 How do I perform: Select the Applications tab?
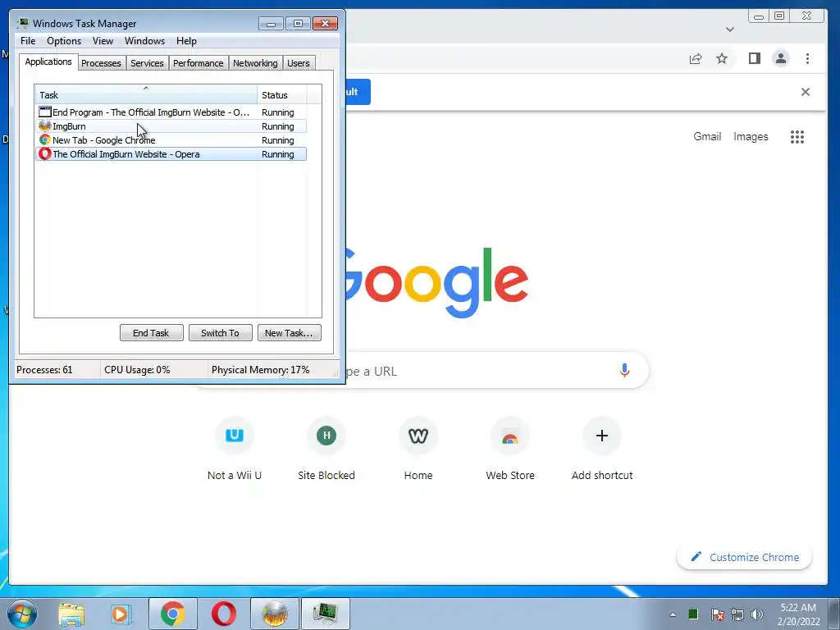point(48,62)
